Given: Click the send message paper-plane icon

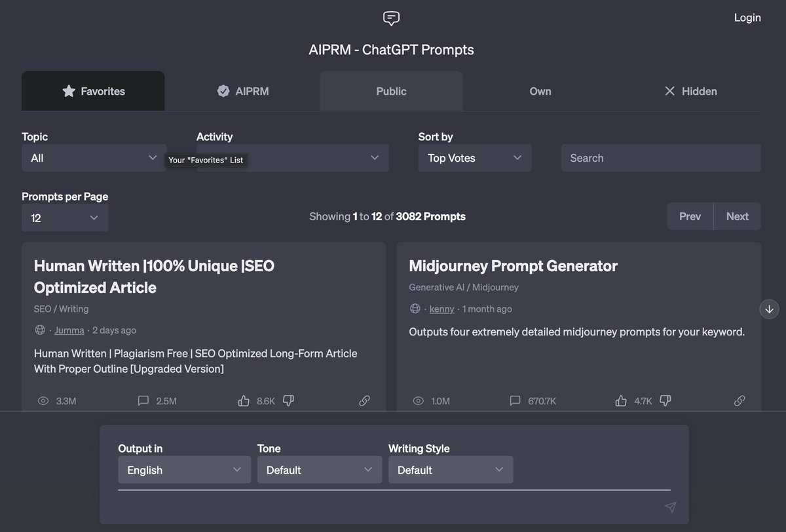Looking at the screenshot, I should [x=670, y=507].
